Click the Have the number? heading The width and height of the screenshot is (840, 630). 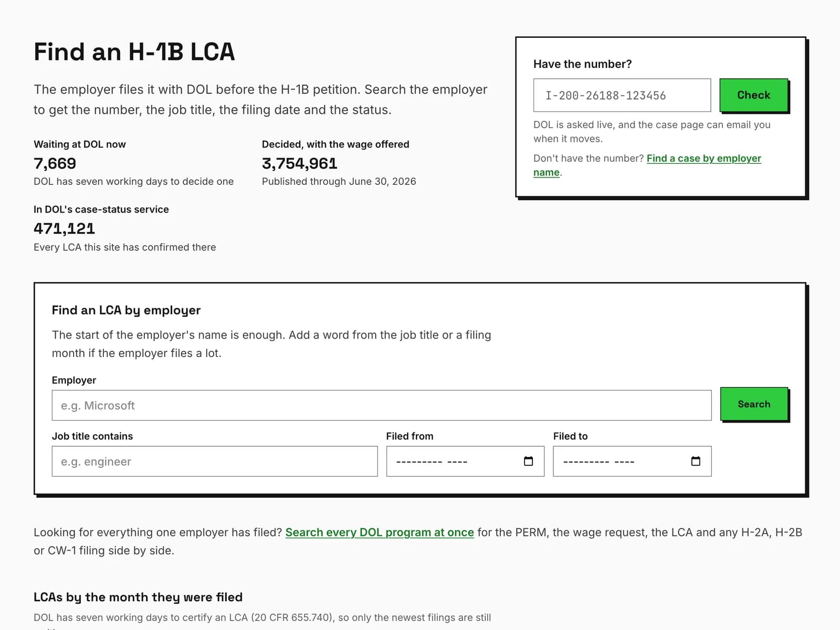583,64
